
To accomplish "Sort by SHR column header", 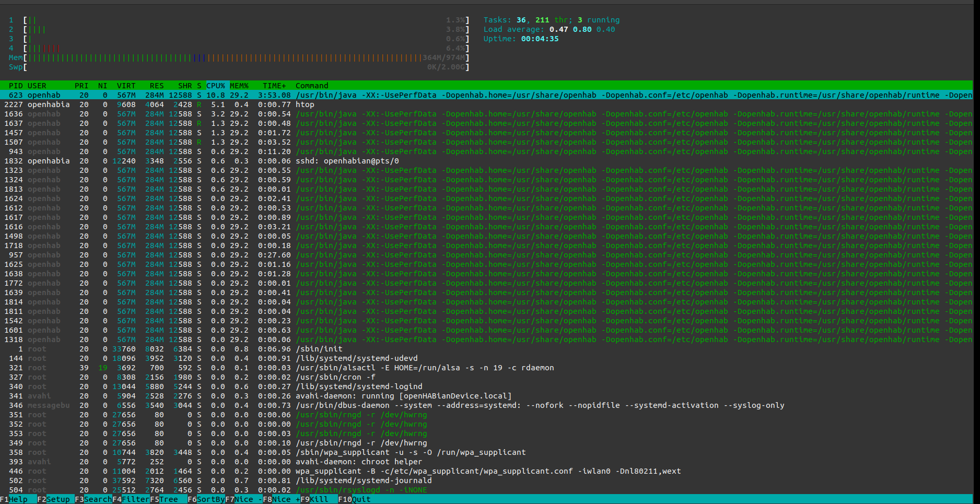I will (185, 86).
